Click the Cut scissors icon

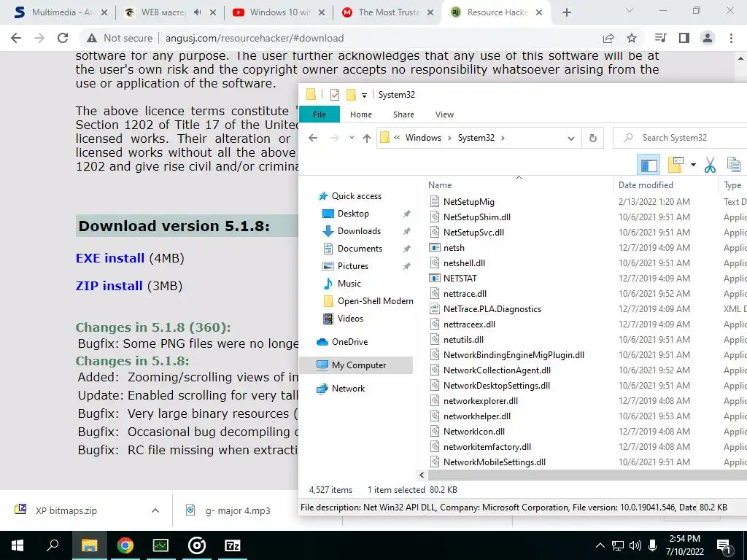pos(710,165)
